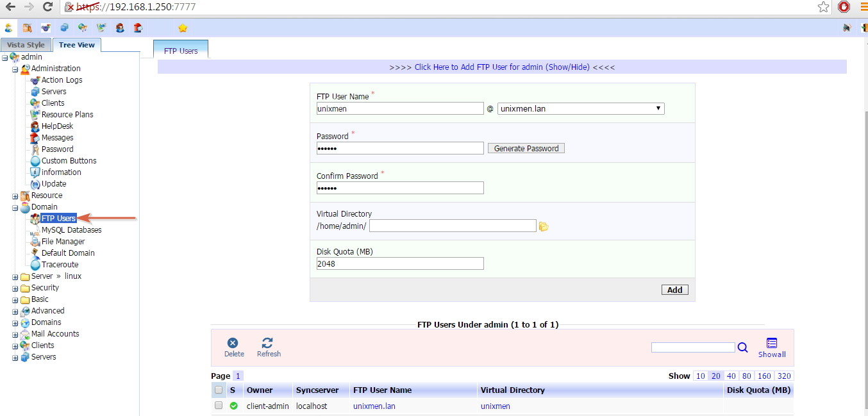This screenshot has width=868, height=416.
Task: Open Custom Buttons in the tree
Action: (69, 161)
